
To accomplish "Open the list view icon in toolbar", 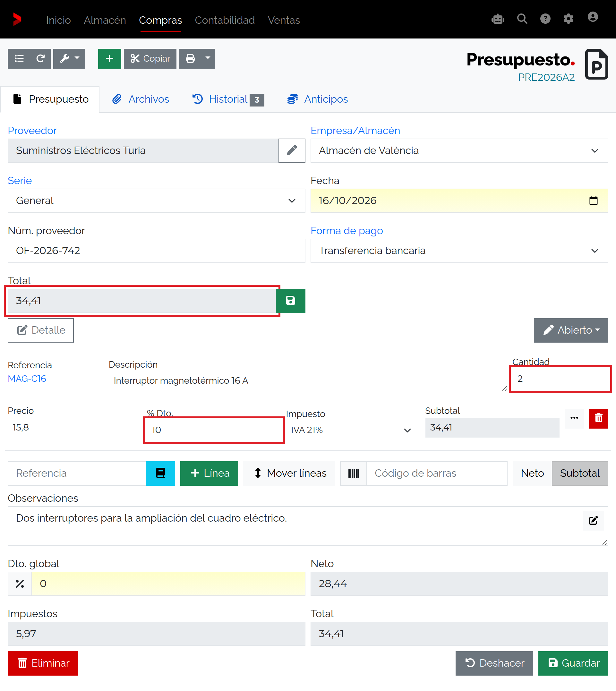I will 19,58.
